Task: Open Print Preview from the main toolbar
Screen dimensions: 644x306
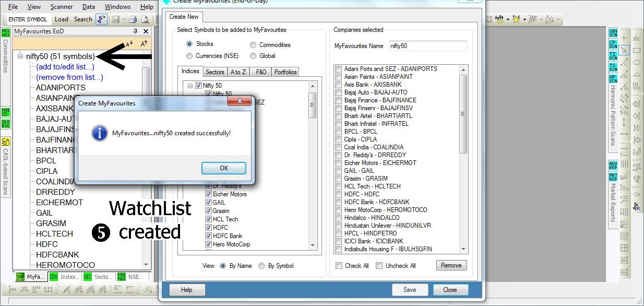Action: pos(145,20)
